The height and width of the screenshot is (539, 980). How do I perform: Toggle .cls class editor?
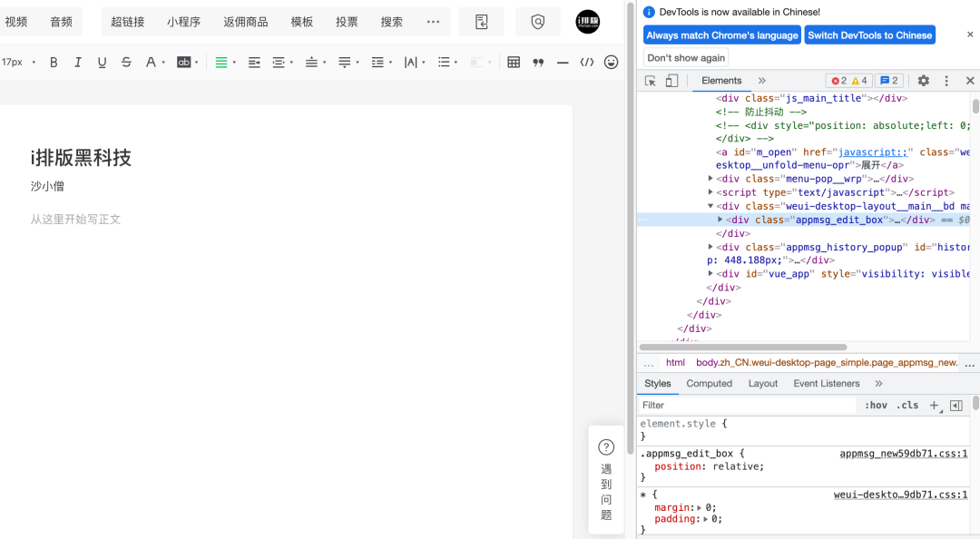pyautogui.click(x=906, y=406)
